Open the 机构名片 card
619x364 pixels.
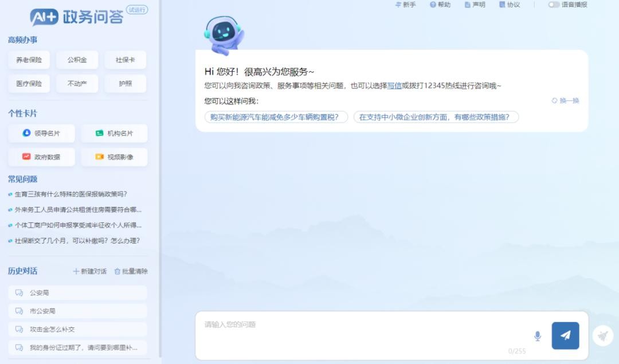114,134
